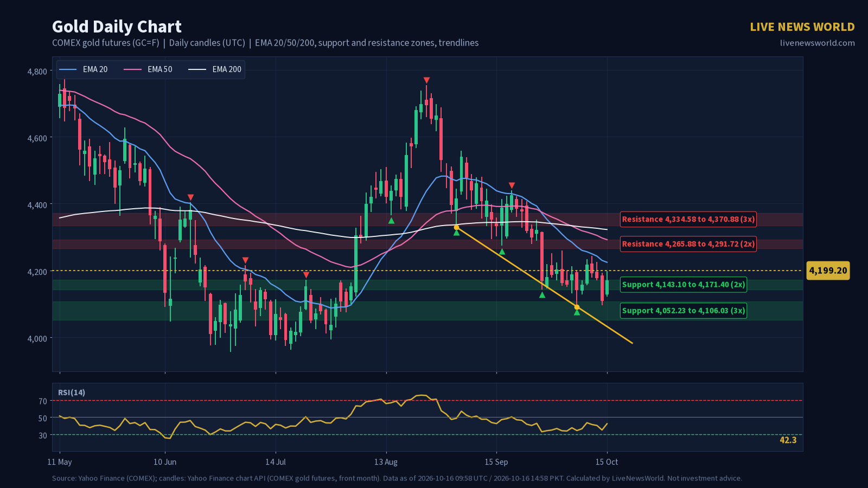
Task: Click the 14 Jul date axis label
Action: click(x=276, y=462)
